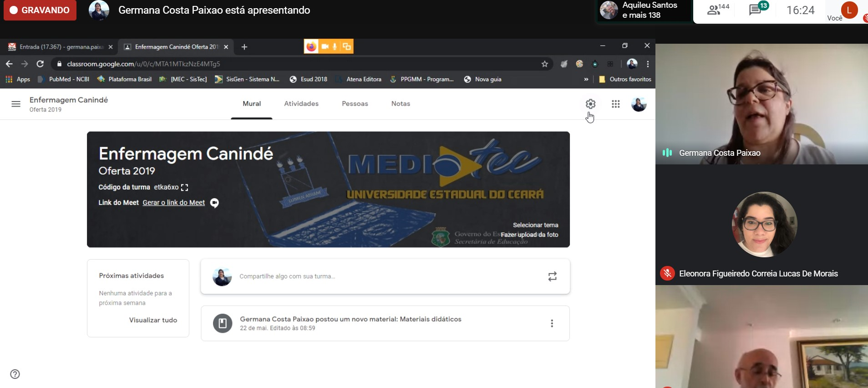
Task: Open the Nova guia bookmark
Action: coord(483,79)
